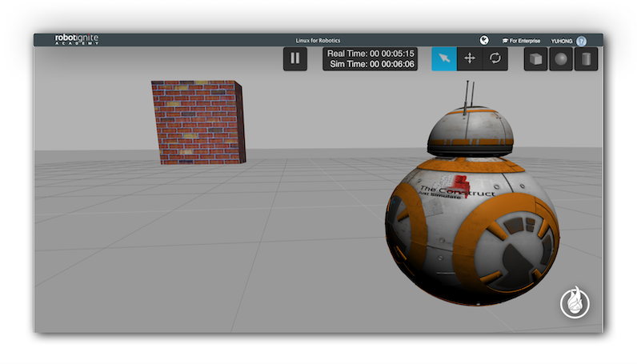The height and width of the screenshot is (364, 637).
Task: Click the Linux for Robotics title
Action: pos(318,41)
